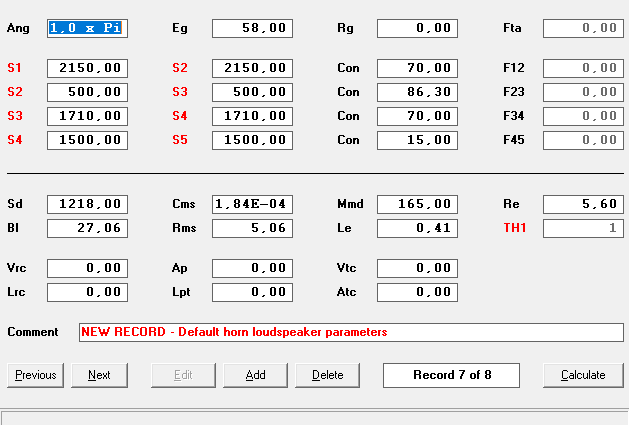Go to the Next record
Screen dimensions: 629x425
point(99,375)
